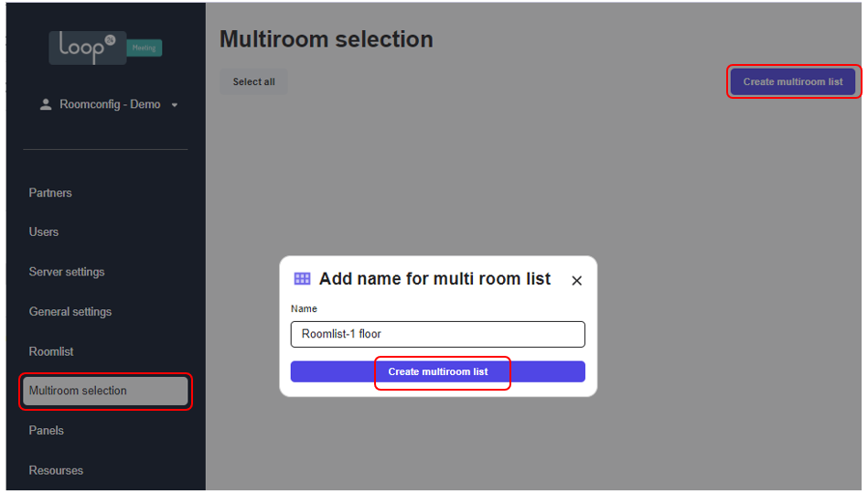
Task: Click the Loop Meeting logo
Action: point(105,48)
